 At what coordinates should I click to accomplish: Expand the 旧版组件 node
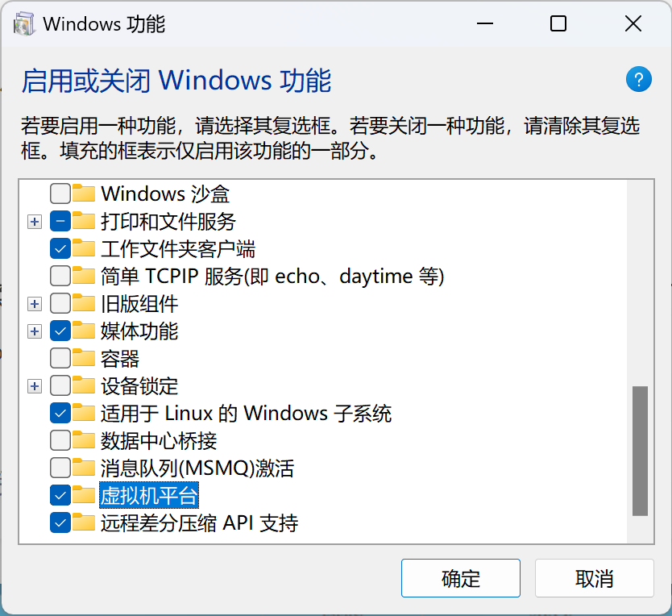[x=35, y=304]
